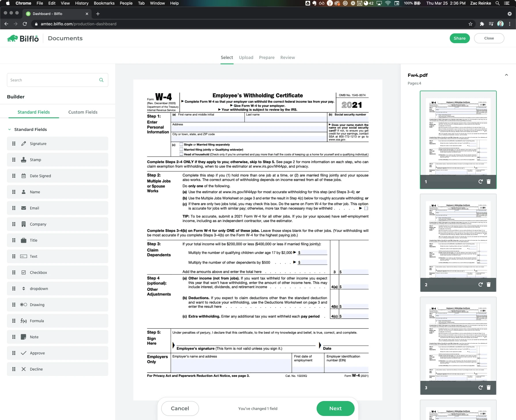Click the Bilflo logo
Viewport: 516px width, 420px height.
(23, 38)
